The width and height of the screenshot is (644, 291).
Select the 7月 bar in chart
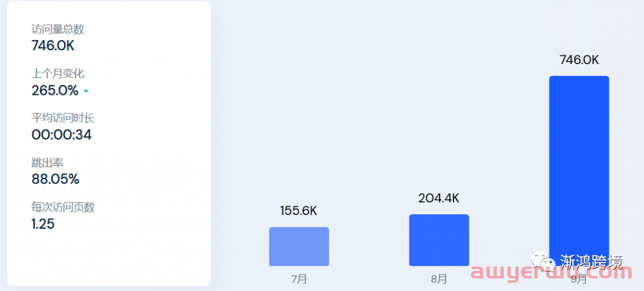(299, 246)
